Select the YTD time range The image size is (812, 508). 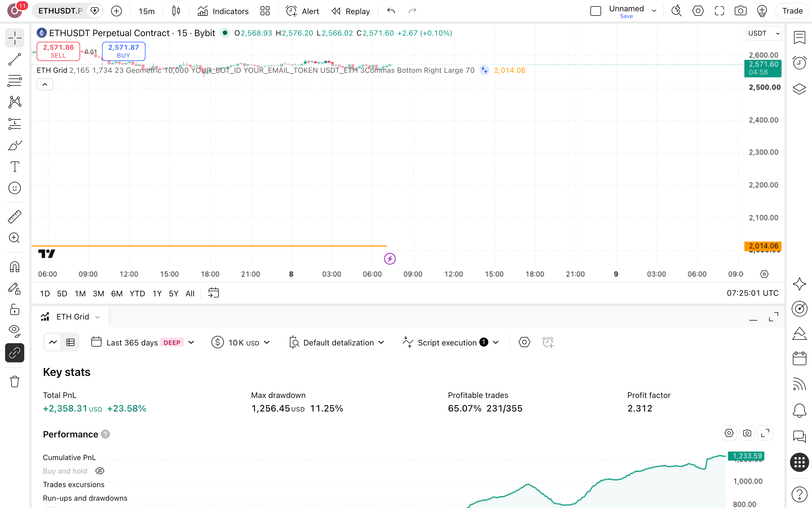click(x=137, y=293)
